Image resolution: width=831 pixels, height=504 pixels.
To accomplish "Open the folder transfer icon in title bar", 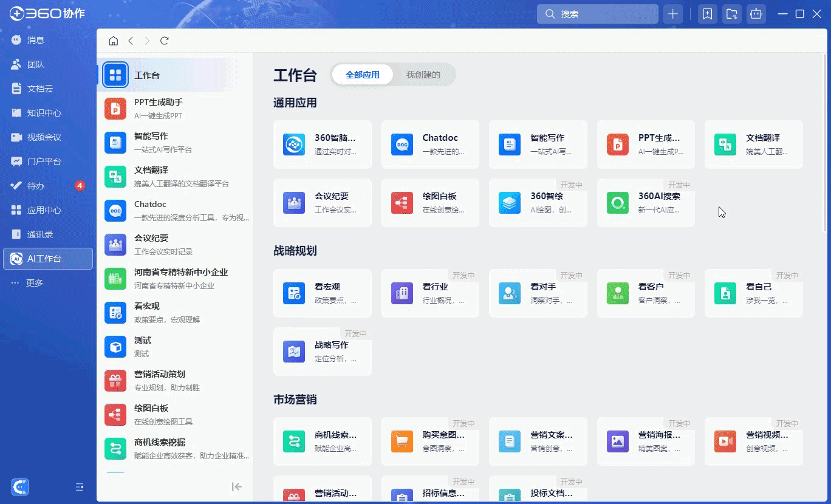I will coord(732,14).
